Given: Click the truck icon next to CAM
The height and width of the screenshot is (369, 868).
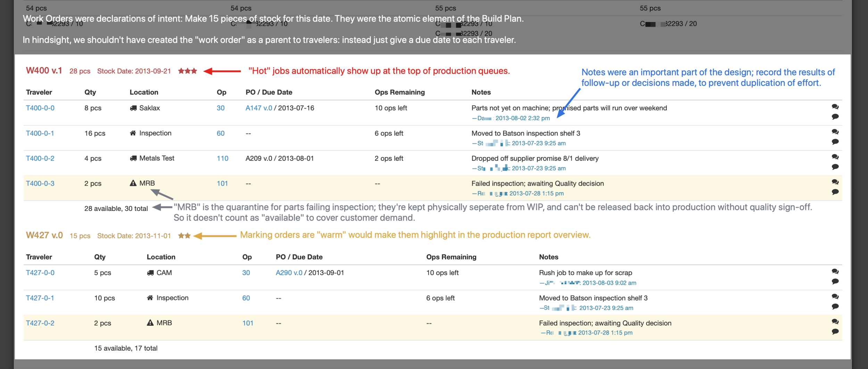Looking at the screenshot, I should point(150,273).
